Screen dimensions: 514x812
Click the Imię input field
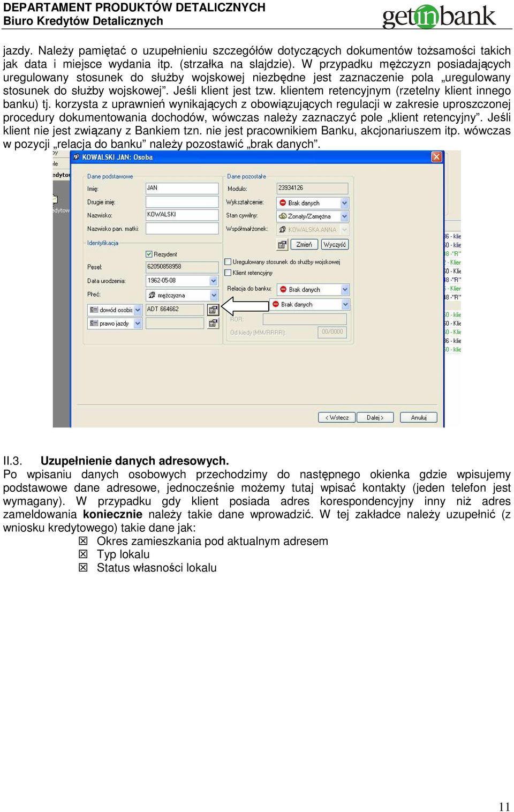[x=182, y=188]
